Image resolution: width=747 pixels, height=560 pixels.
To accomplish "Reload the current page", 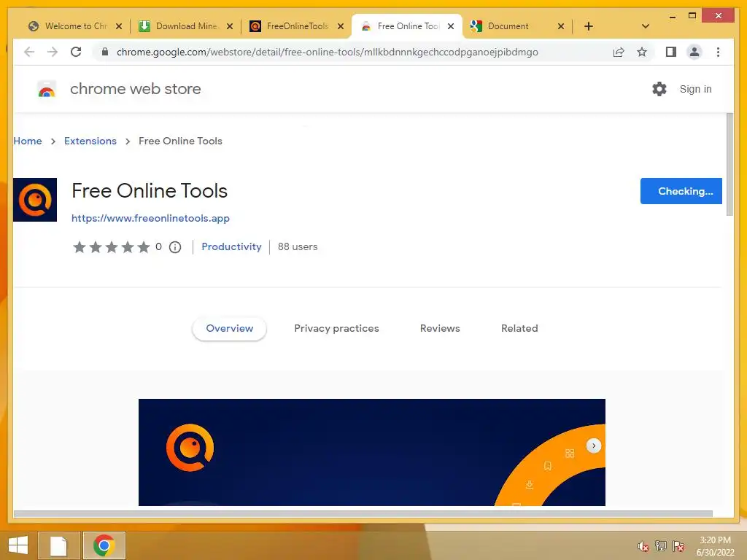I will click(76, 52).
